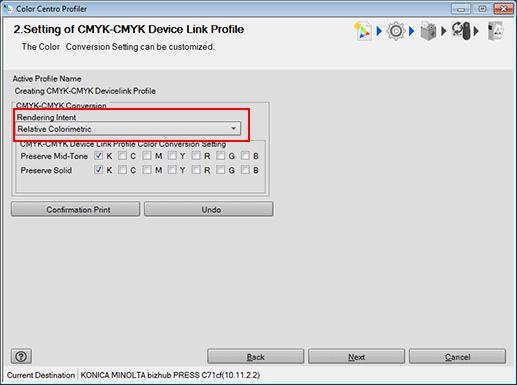Close the Color Centro Profiler window
517x385 pixels.
(x=504, y=9)
